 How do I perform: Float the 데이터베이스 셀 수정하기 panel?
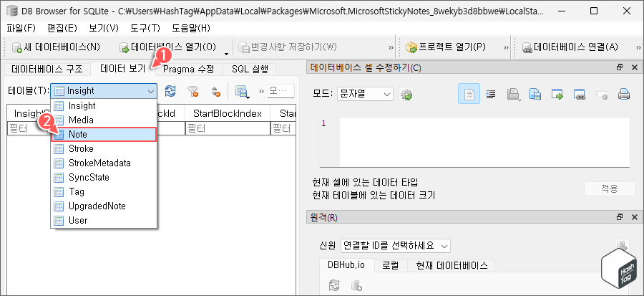click(x=620, y=67)
